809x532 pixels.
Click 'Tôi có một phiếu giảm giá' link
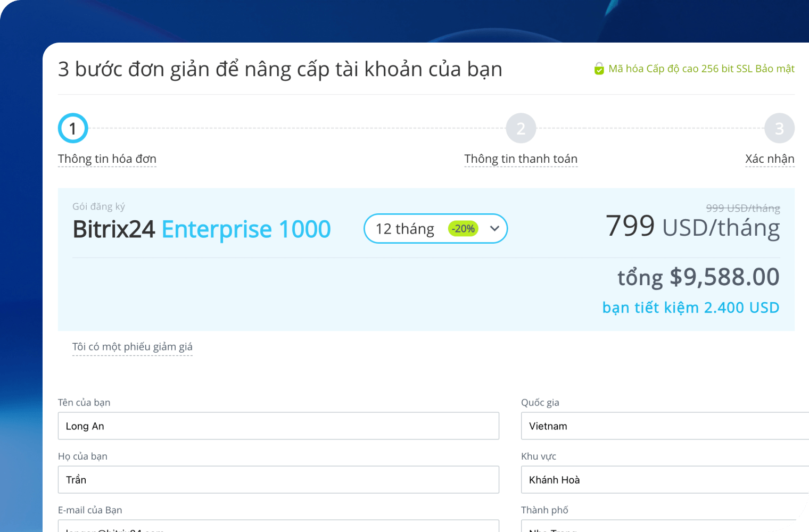pos(133,347)
